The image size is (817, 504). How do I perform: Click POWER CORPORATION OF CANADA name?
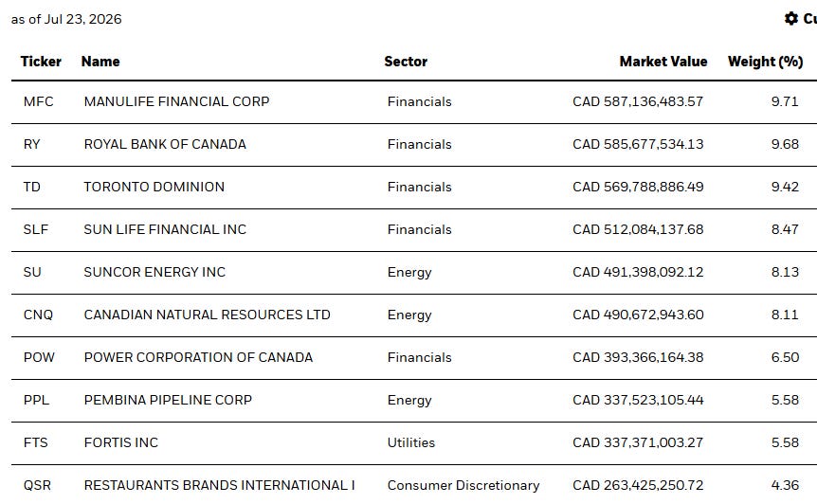tap(198, 358)
